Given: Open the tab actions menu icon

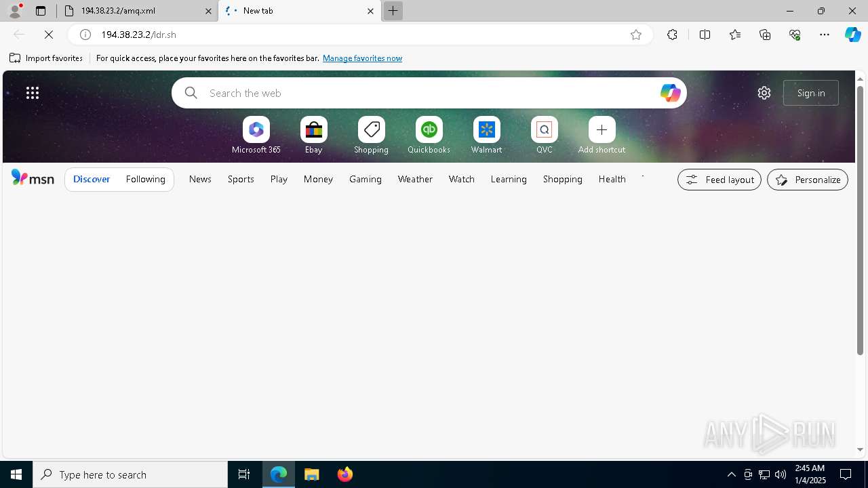Looking at the screenshot, I should coord(41,11).
